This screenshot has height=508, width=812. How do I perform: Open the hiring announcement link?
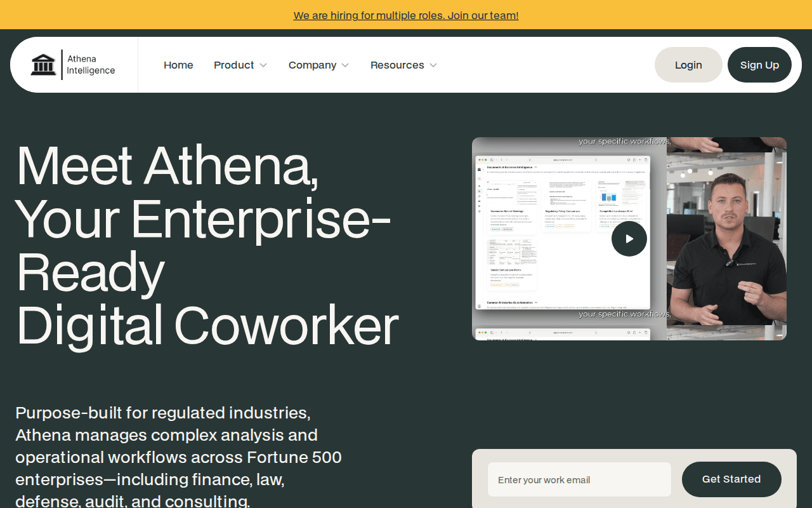tap(406, 15)
